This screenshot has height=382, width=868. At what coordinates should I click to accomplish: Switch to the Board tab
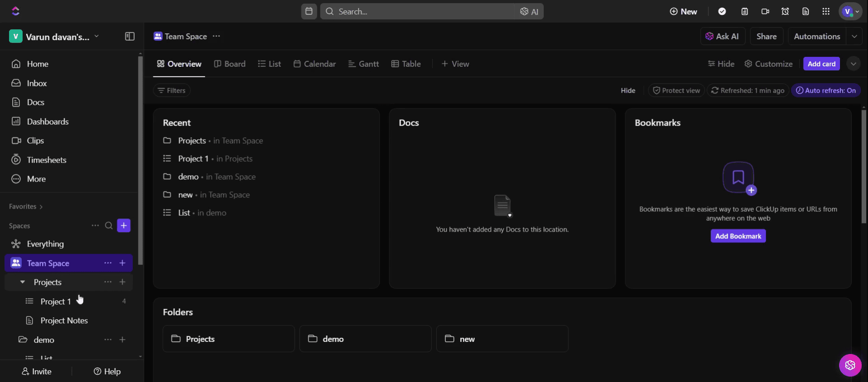[230, 64]
